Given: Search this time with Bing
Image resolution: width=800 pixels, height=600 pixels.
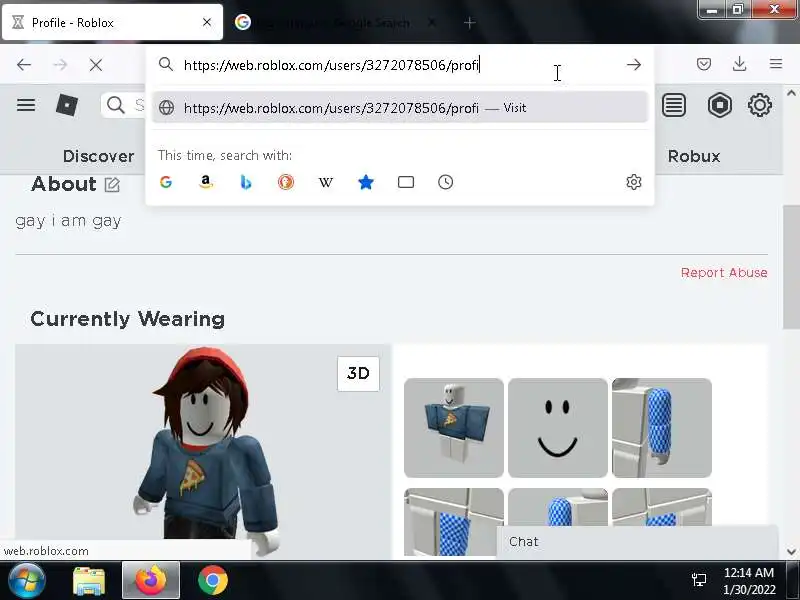Looking at the screenshot, I should [245, 182].
